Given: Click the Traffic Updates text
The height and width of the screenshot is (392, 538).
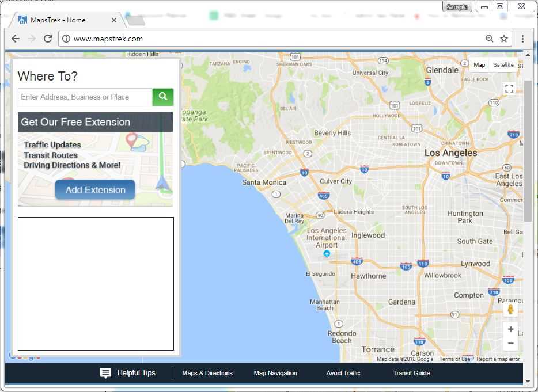Looking at the screenshot, I should (x=52, y=144).
